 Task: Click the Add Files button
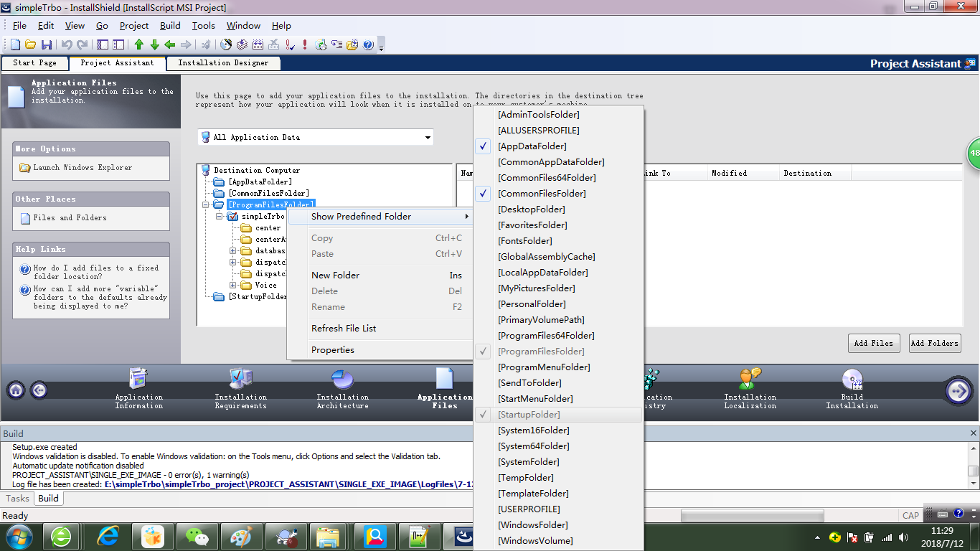pyautogui.click(x=873, y=343)
